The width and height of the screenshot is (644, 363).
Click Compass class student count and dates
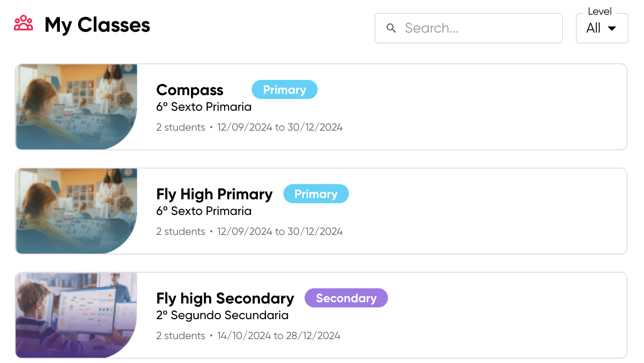(249, 127)
